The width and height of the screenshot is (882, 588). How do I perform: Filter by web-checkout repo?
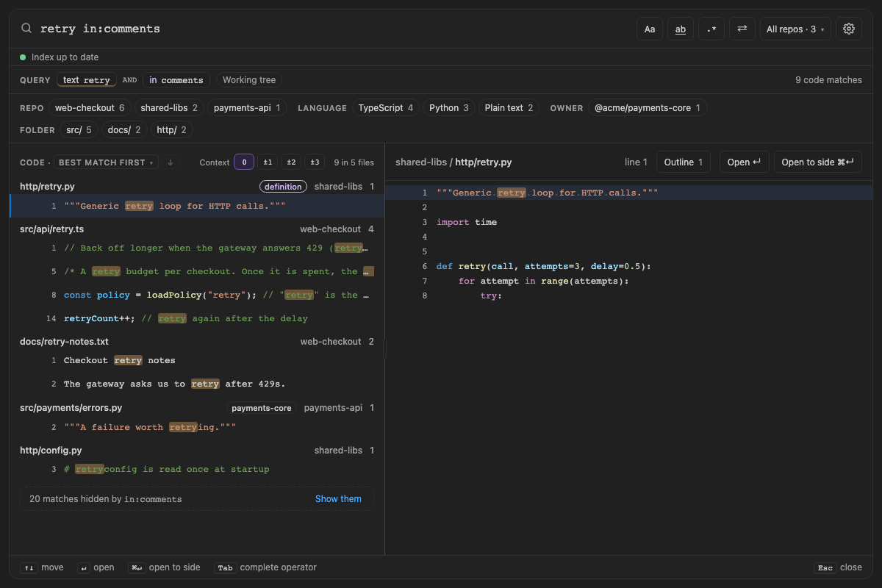[x=90, y=108]
